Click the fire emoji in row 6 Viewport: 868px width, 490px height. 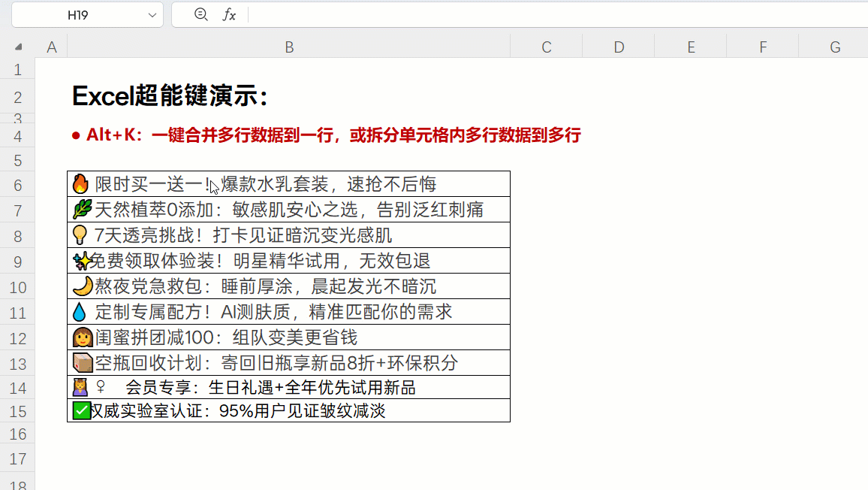[x=80, y=183]
